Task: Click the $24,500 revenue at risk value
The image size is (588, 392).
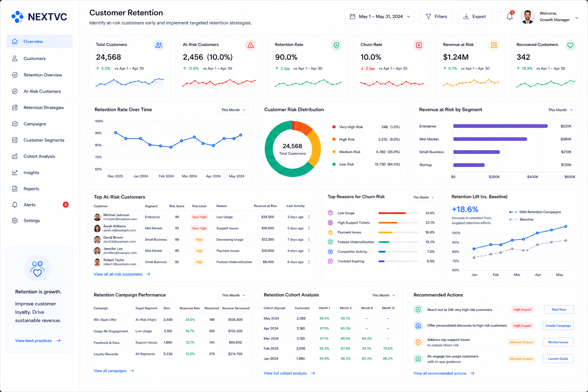Action: click(268, 217)
